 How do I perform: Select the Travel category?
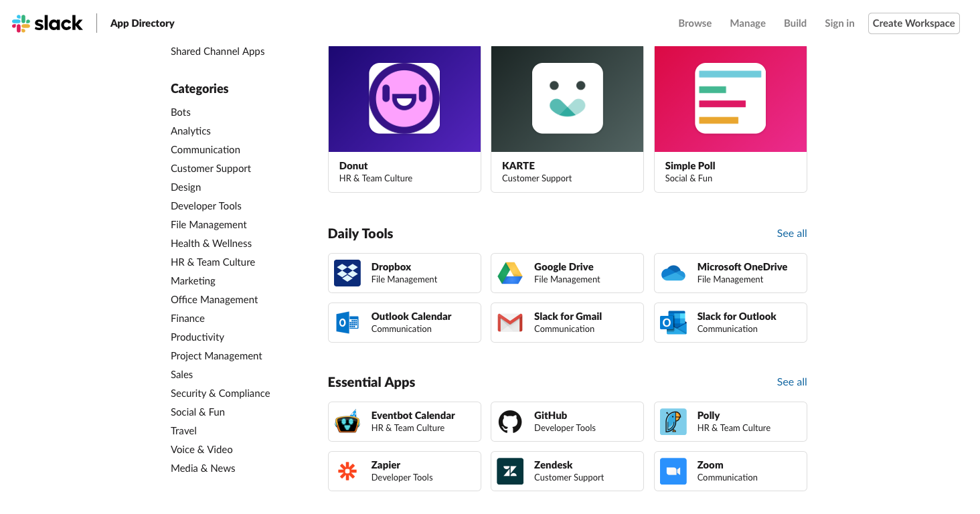click(183, 431)
